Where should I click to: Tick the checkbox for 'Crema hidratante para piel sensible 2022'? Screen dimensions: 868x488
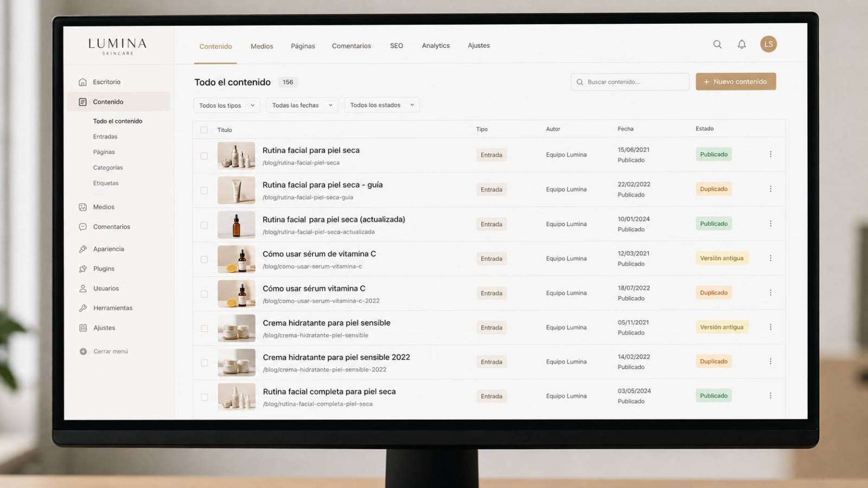(204, 363)
